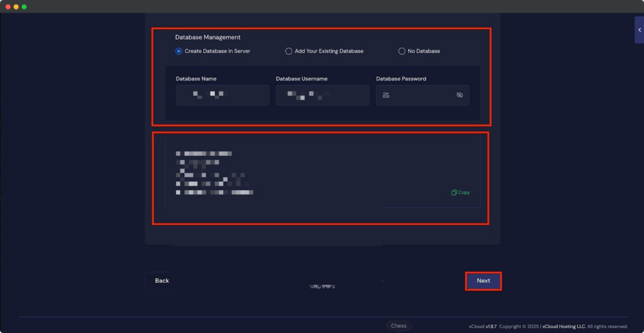Click the red close window button
The height and width of the screenshot is (333, 644).
[7, 6]
